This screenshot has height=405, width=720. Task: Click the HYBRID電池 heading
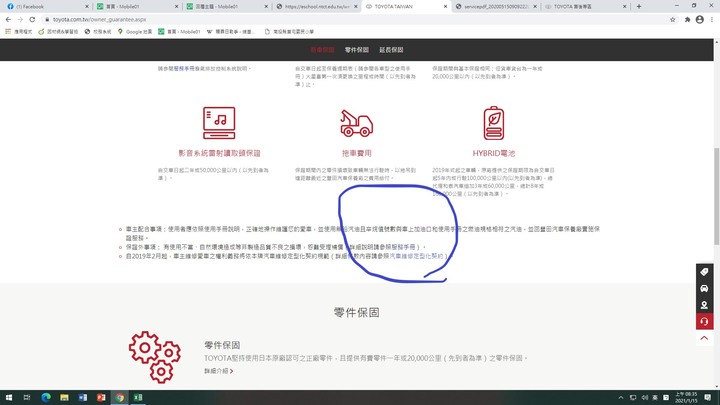[x=494, y=153]
